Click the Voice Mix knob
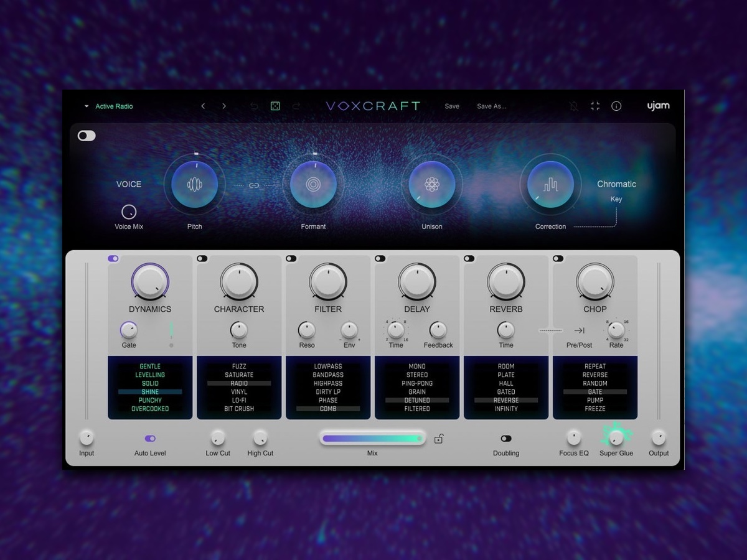The height and width of the screenshot is (560, 747). pyautogui.click(x=129, y=212)
